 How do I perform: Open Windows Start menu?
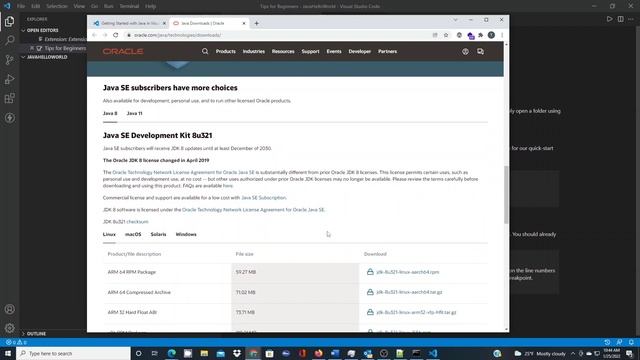pos(8,353)
